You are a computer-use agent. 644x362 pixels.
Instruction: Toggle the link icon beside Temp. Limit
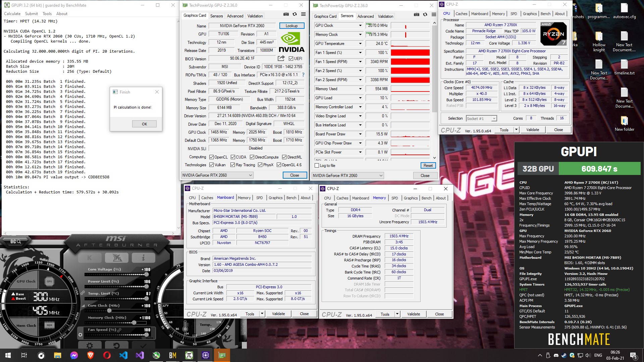83,293
